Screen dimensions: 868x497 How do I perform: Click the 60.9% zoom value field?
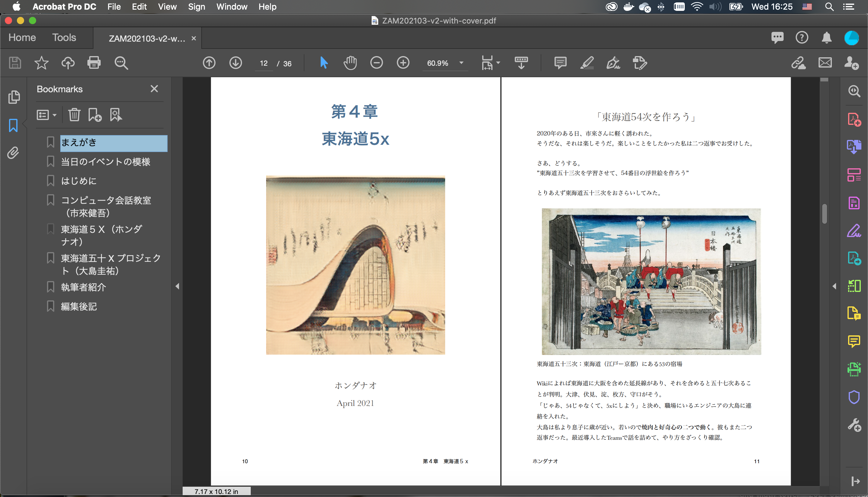pyautogui.click(x=438, y=63)
